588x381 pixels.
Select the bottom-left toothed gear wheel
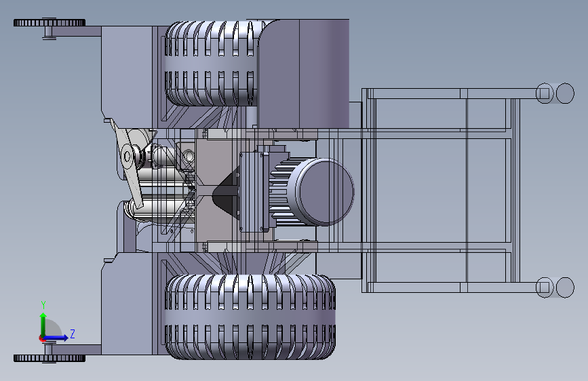coord(50,358)
